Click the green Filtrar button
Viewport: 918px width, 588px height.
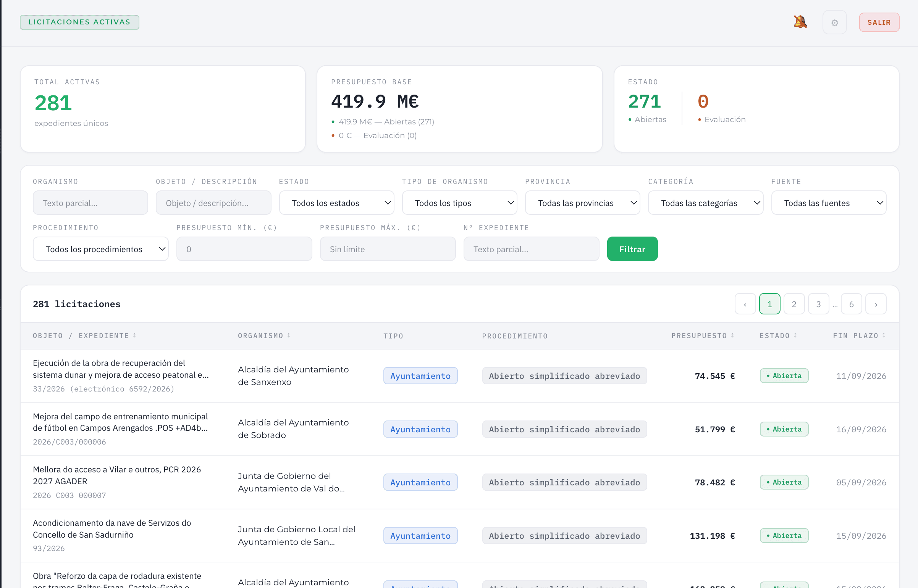coord(632,249)
